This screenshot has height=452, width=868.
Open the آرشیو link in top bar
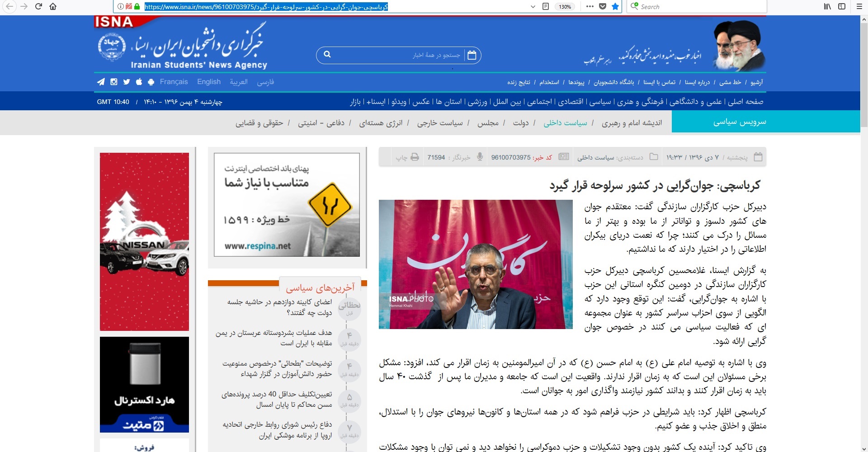(x=756, y=82)
